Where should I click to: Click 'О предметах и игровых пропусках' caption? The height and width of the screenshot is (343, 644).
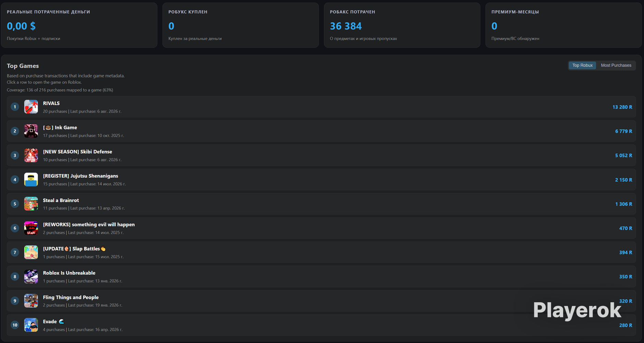pos(363,39)
